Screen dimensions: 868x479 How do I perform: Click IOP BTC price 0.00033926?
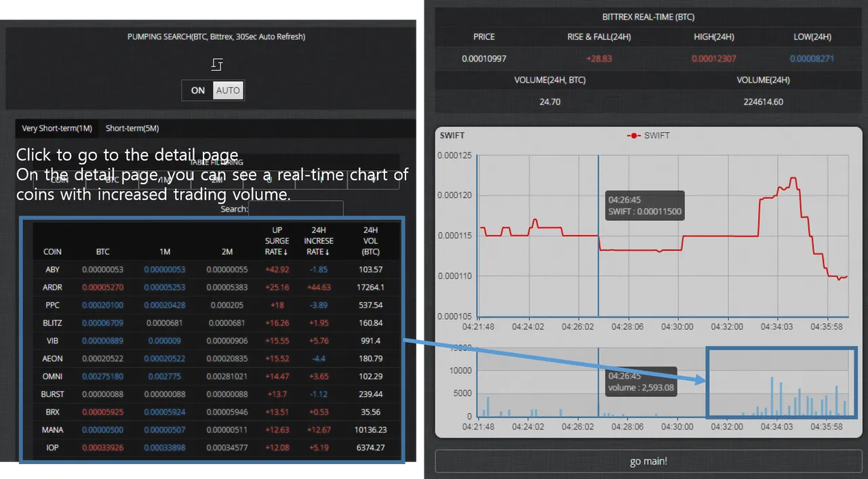(102, 447)
